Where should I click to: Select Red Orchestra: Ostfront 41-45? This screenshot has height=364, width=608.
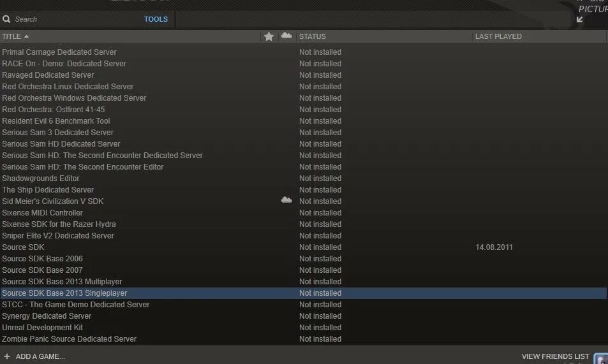coord(53,109)
